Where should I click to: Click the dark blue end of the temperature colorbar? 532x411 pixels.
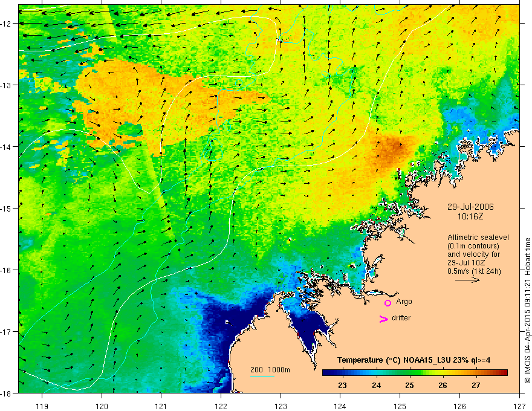(x=328, y=373)
